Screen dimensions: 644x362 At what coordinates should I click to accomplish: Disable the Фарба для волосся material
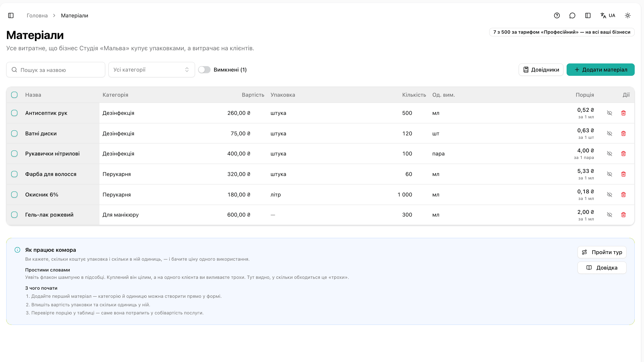pos(610,174)
